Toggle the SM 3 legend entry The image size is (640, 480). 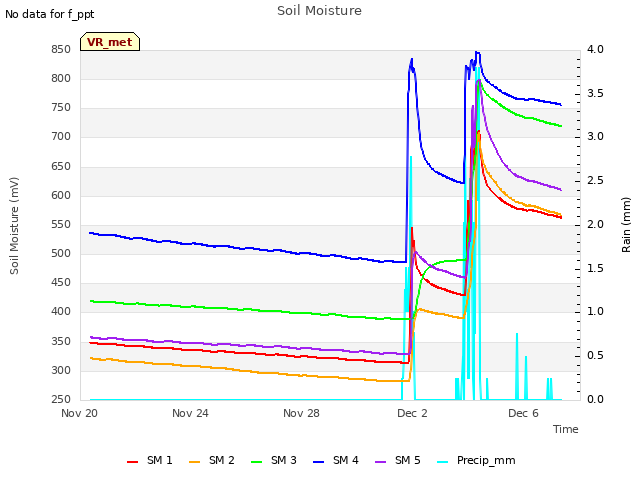(x=273, y=460)
